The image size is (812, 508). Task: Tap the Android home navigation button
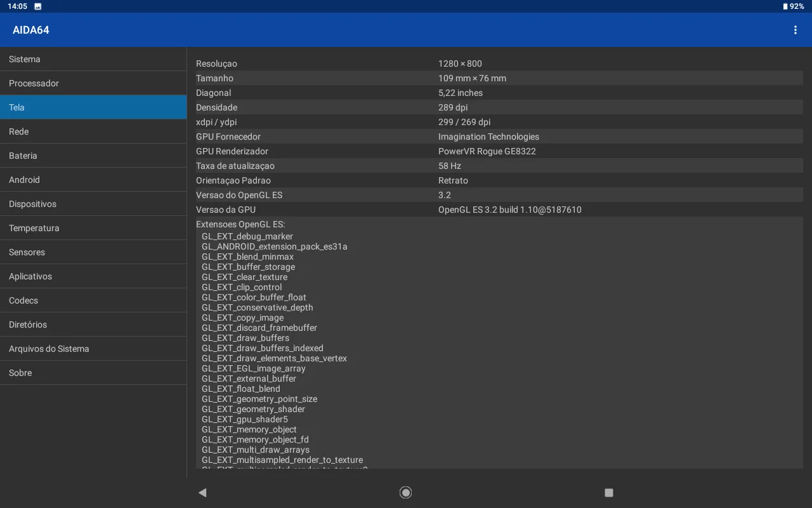coord(406,492)
